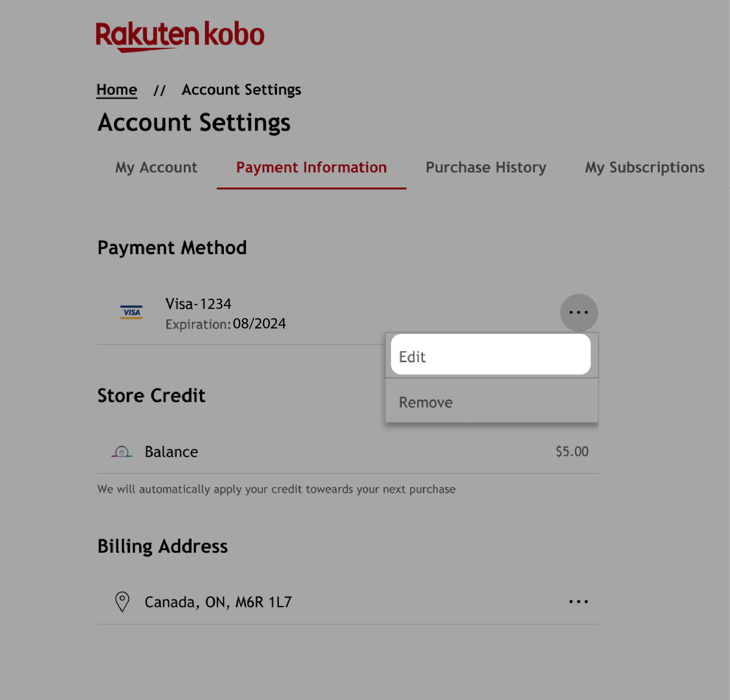Click the Home breadcrumb link

point(117,90)
